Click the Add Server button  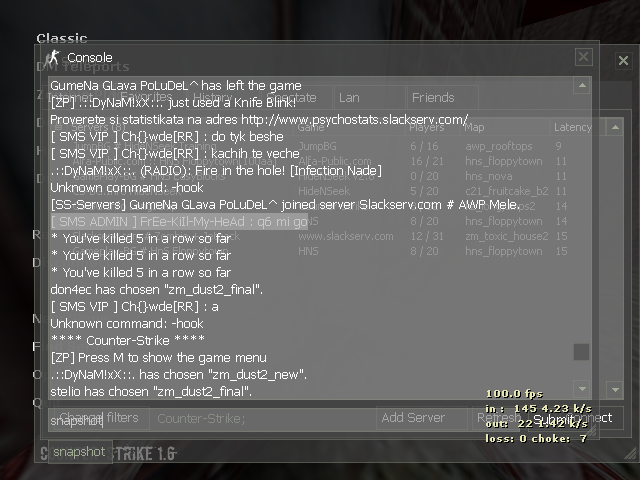[x=413, y=418]
